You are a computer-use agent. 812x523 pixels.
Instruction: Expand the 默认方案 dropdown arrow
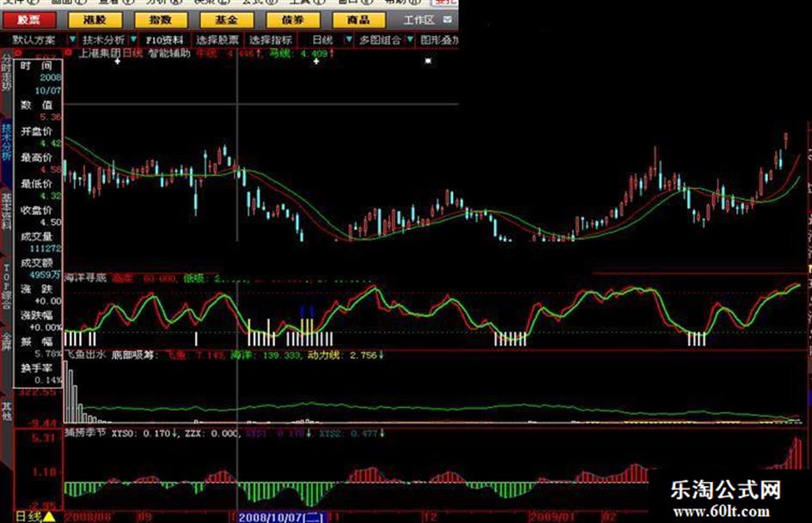72,40
